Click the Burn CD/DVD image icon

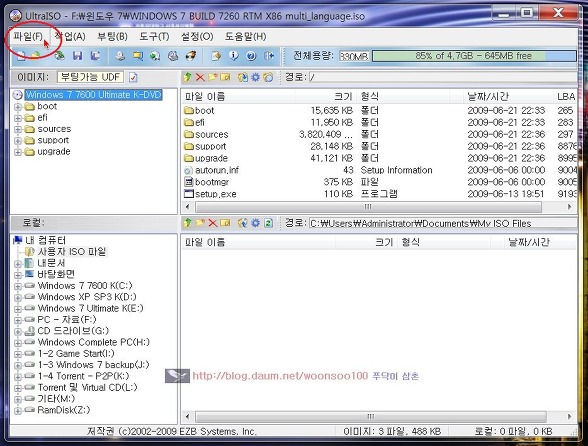click(x=191, y=56)
